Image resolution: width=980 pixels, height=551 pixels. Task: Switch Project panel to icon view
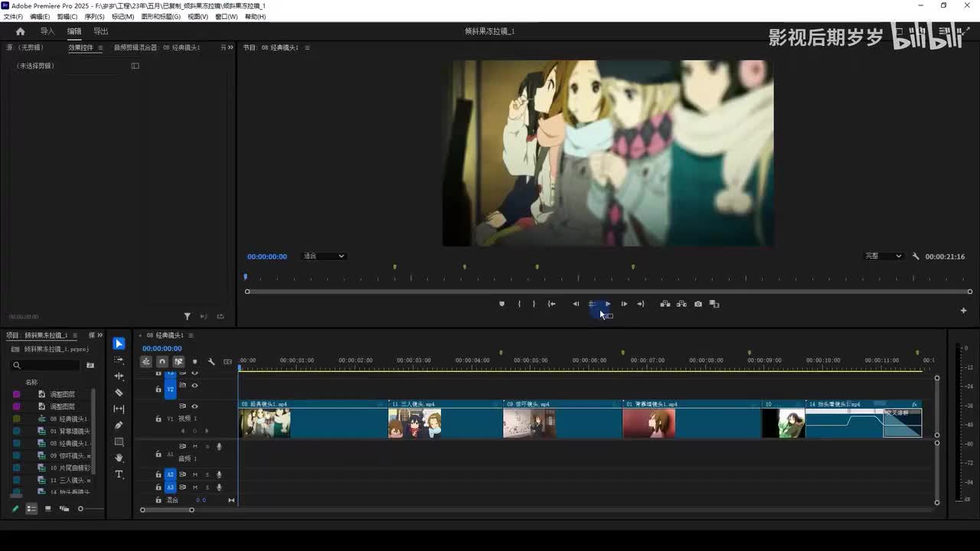47,508
